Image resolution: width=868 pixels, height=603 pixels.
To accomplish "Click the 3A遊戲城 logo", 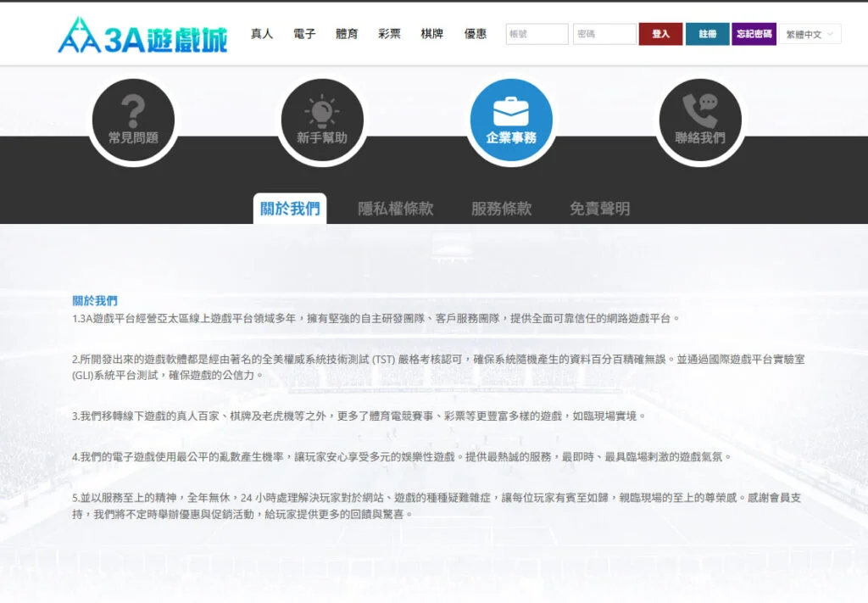I will pyautogui.click(x=142, y=35).
